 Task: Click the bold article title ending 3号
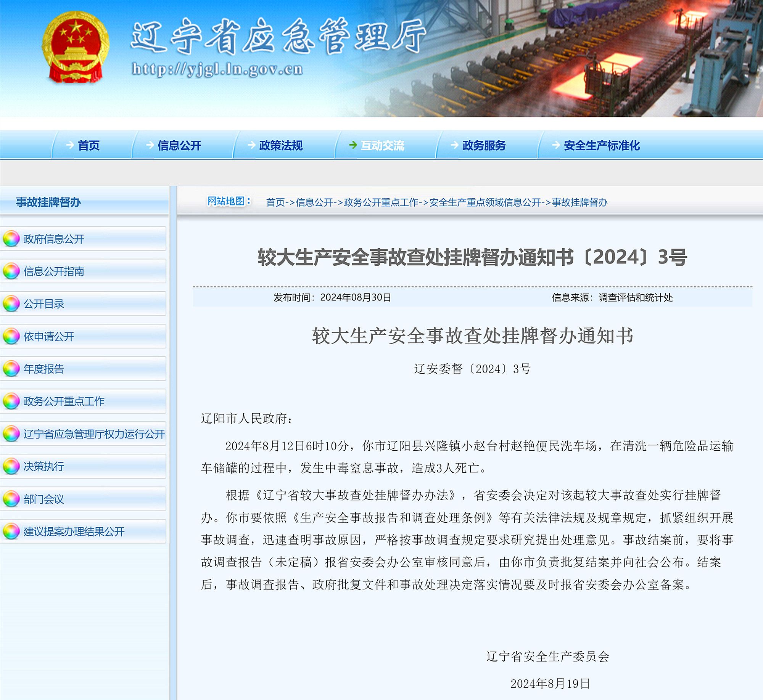coord(472,257)
